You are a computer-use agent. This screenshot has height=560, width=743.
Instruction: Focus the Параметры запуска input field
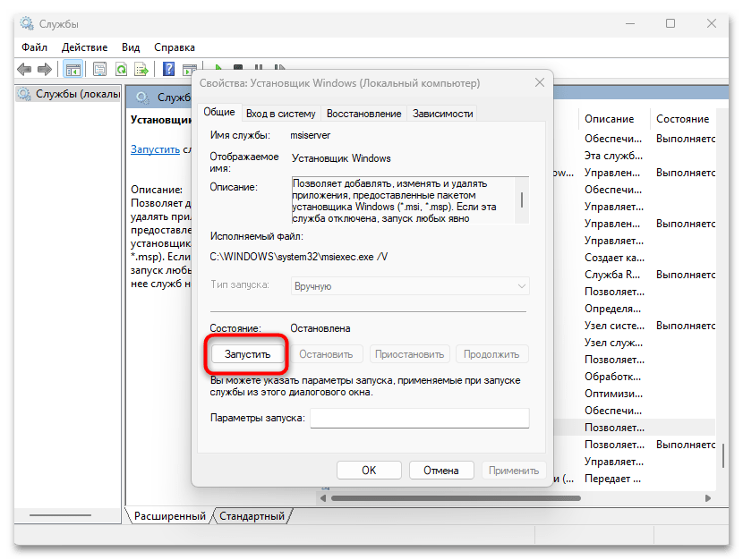coord(420,418)
